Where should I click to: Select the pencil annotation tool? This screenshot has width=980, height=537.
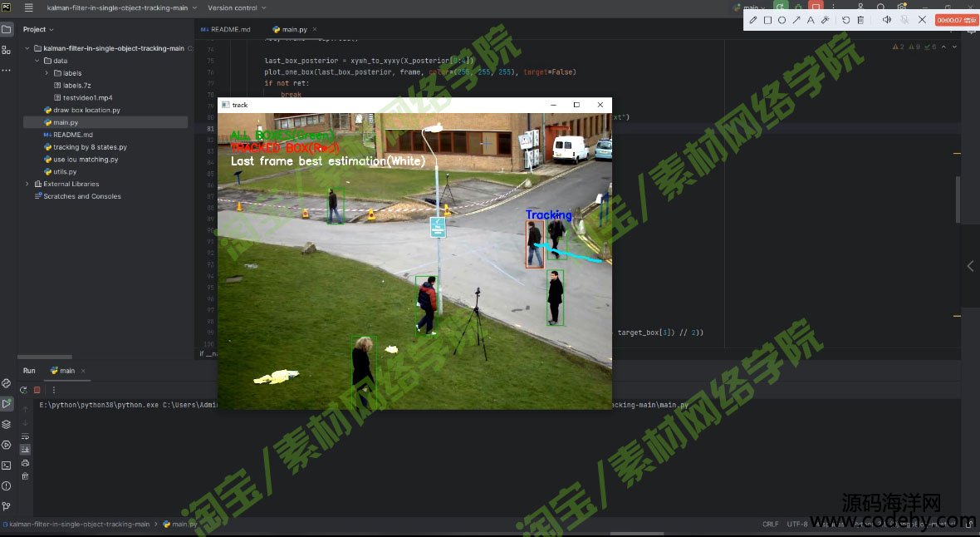(x=753, y=20)
